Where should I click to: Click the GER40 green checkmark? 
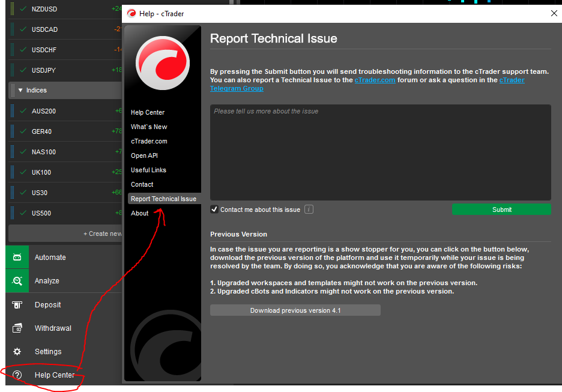[x=23, y=131]
